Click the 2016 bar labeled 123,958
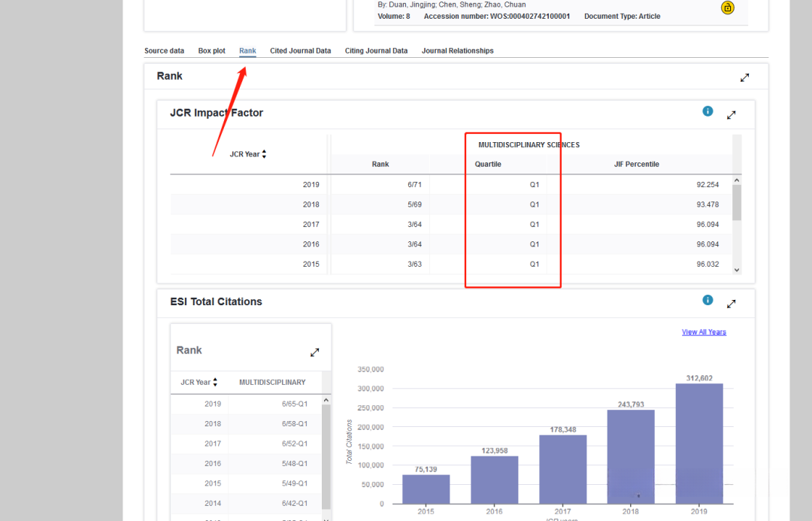This screenshot has height=521, width=812. pyautogui.click(x=495, y=480)
